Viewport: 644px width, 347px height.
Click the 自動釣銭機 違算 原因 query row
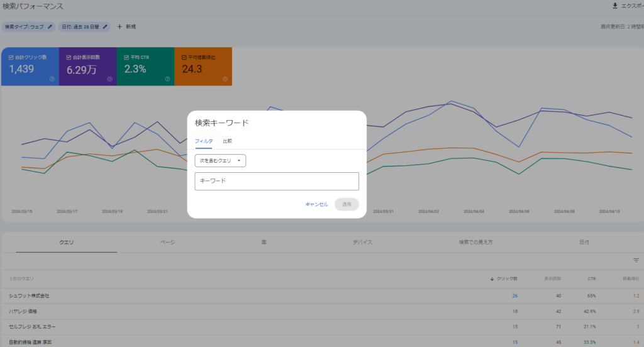(x=322, y=342)
